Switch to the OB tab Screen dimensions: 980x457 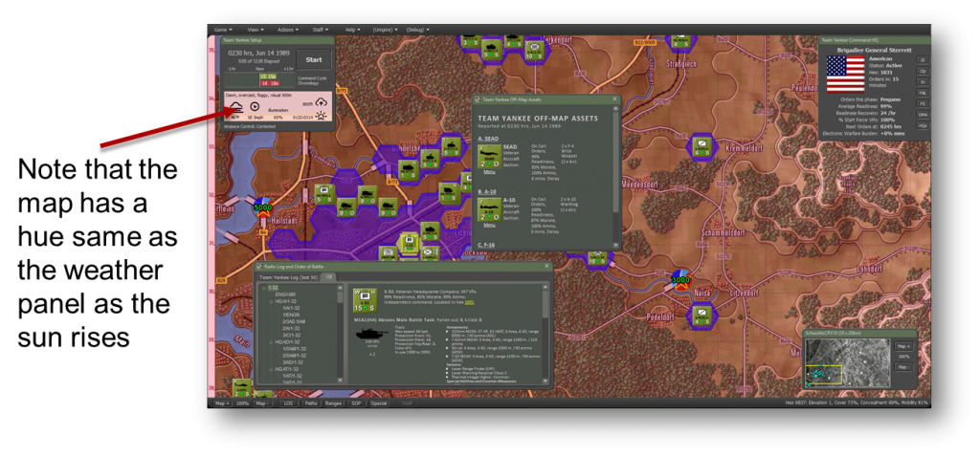pos(329,276)
